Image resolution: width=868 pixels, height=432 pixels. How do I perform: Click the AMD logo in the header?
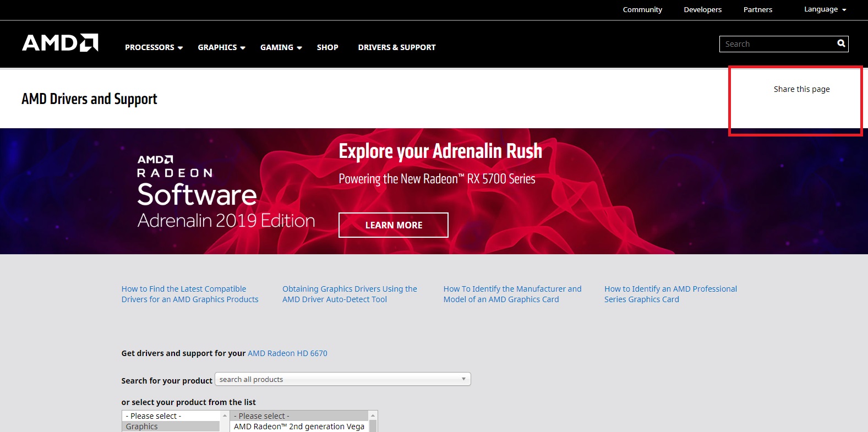(x=60, y=42)
